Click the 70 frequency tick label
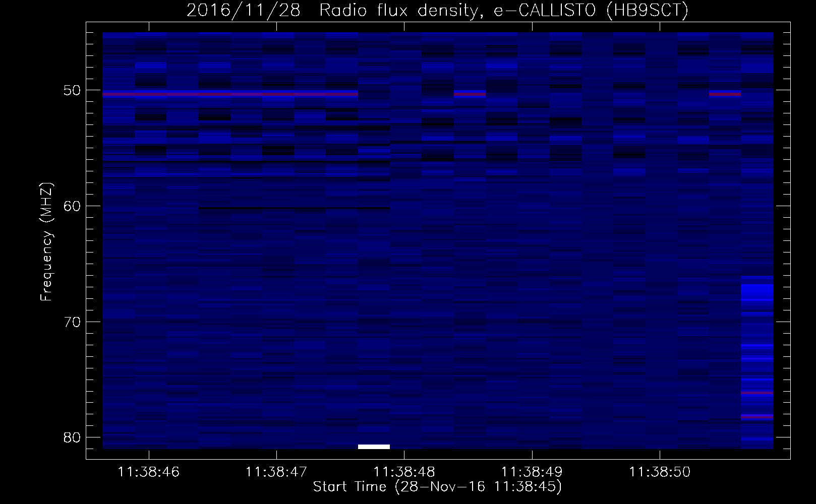Viewport: 816px width, 504px height. [73, 322]
